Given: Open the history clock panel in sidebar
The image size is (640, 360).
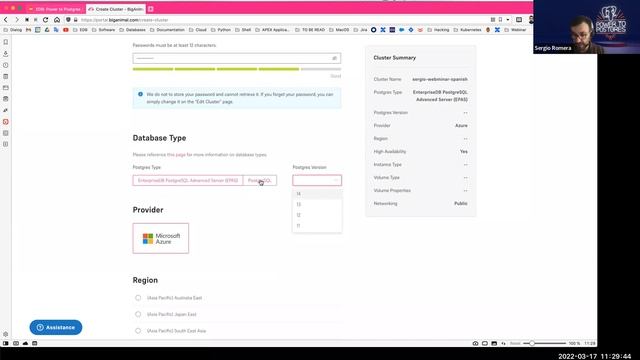Looking at the screenshot, I should pos(6,65).
